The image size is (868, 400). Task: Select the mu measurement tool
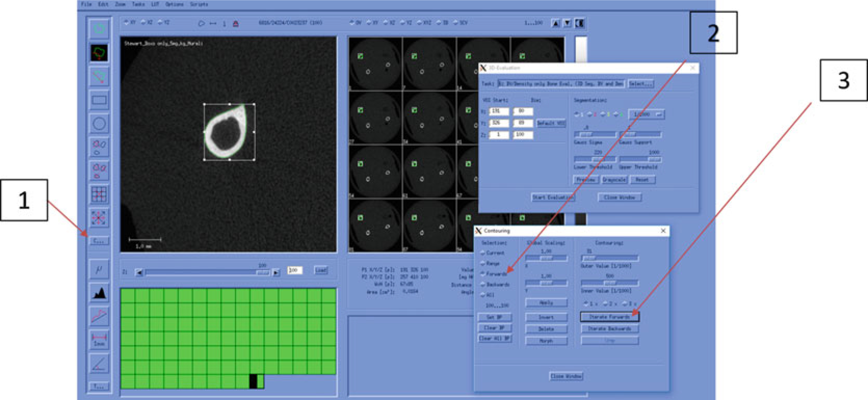click(99, 269)
